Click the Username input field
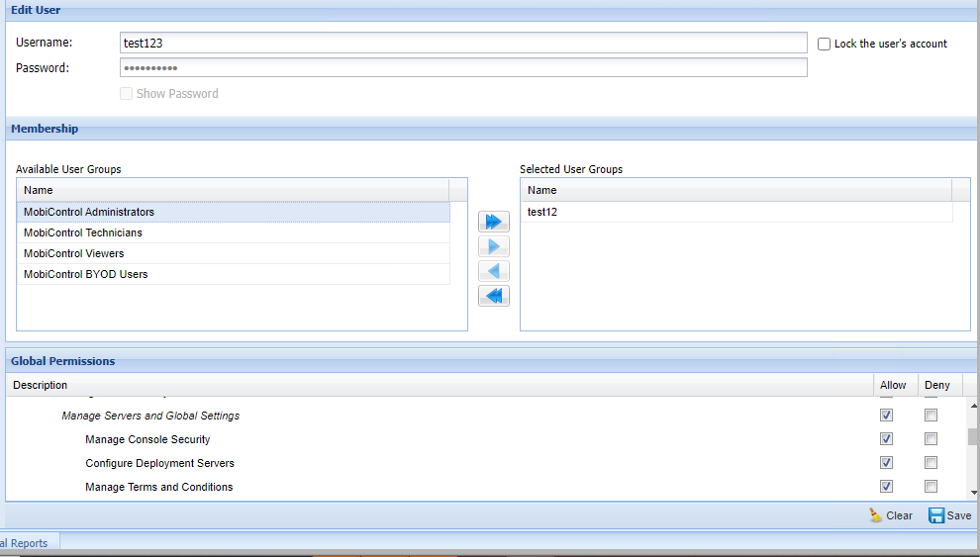Screen dimensions: 980x557 click(x=462, y=43)
